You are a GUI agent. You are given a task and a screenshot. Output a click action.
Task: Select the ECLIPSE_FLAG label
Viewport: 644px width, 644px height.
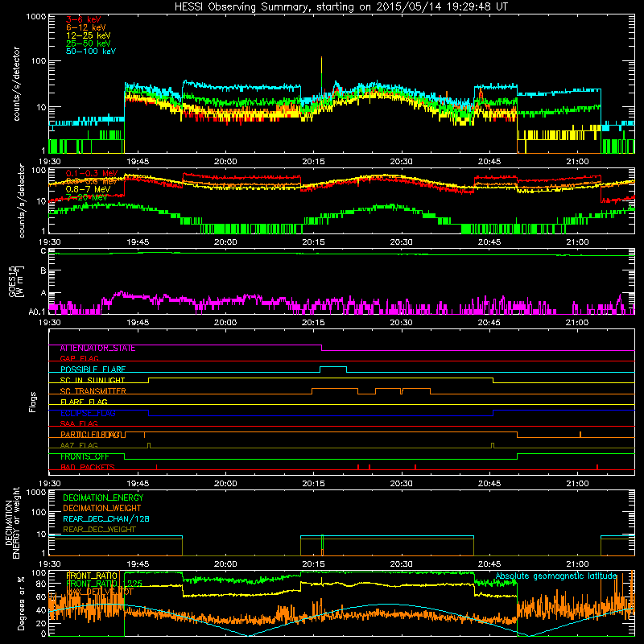coord(88,413)
